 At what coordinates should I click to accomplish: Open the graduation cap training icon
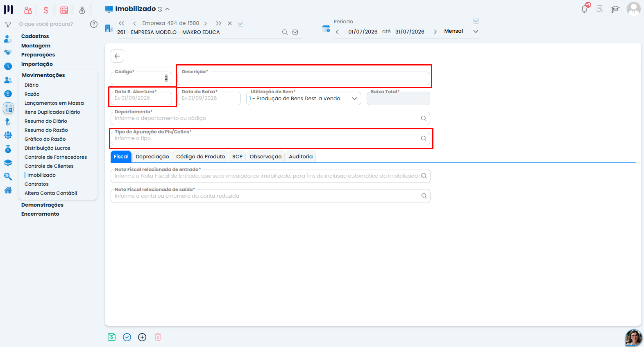click(615, 9)
